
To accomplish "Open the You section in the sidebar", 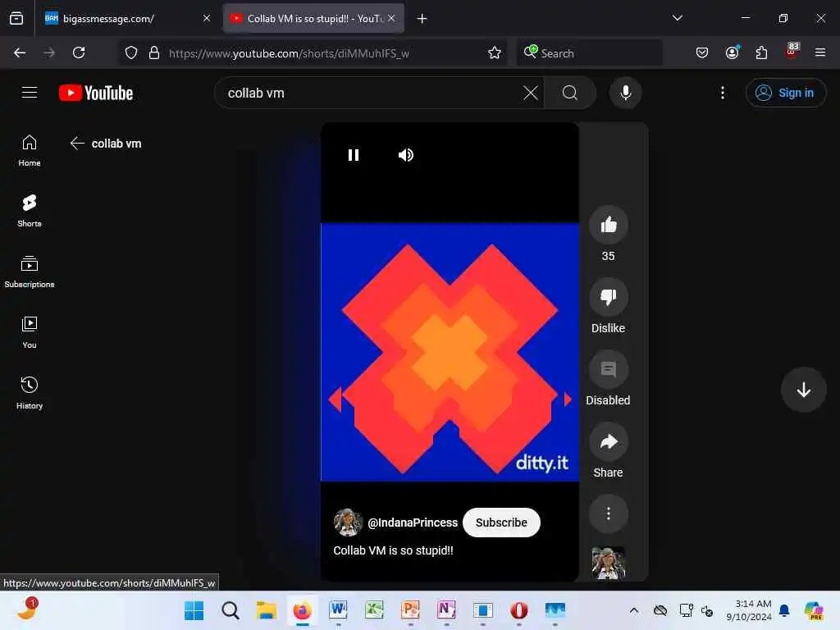I will (x=30, y=333).
